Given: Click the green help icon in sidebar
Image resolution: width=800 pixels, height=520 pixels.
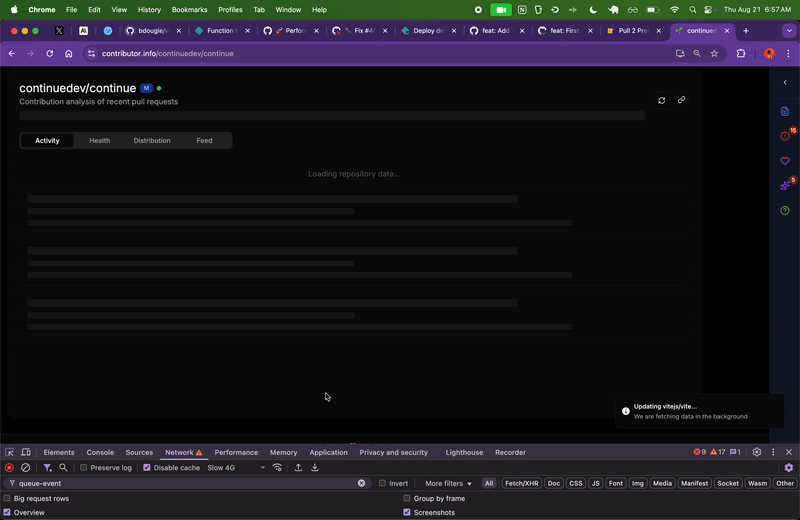Looking at the screenshot, I should tap(785, 211).
